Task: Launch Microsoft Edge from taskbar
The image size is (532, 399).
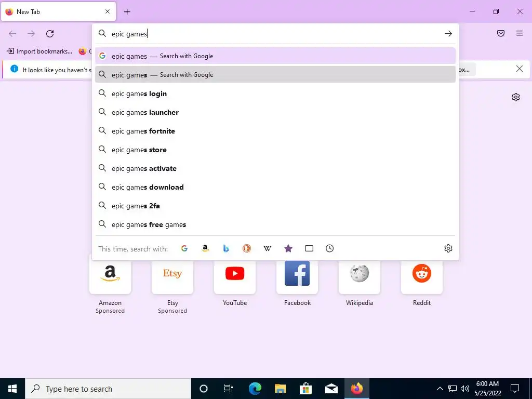Action: 255,389
